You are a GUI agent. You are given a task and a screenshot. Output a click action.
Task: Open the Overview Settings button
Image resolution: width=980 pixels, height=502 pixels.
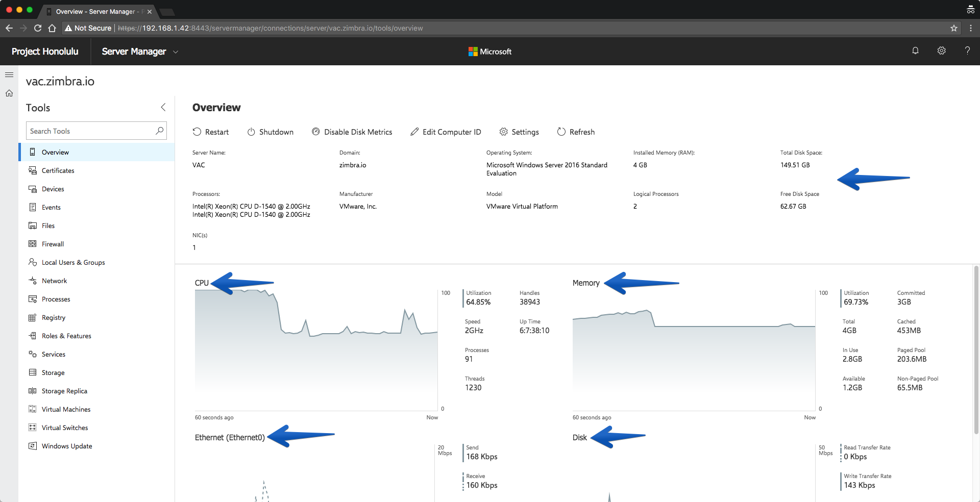[519, 132]
